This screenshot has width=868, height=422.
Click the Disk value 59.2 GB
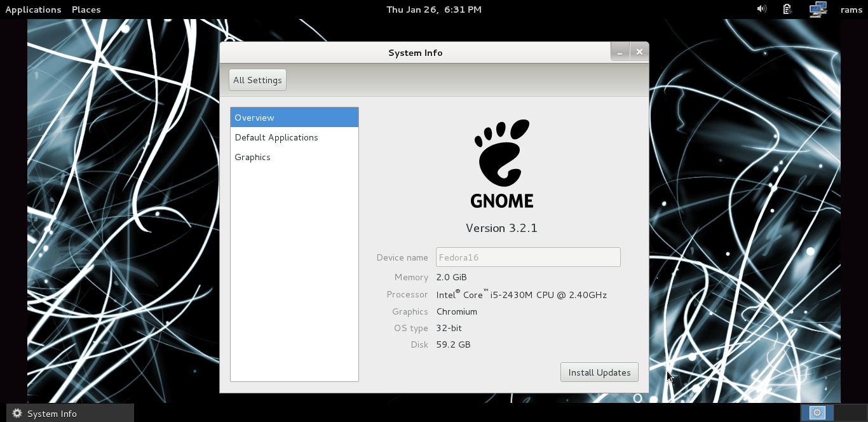pyautogui.click(x=454, y=344)
